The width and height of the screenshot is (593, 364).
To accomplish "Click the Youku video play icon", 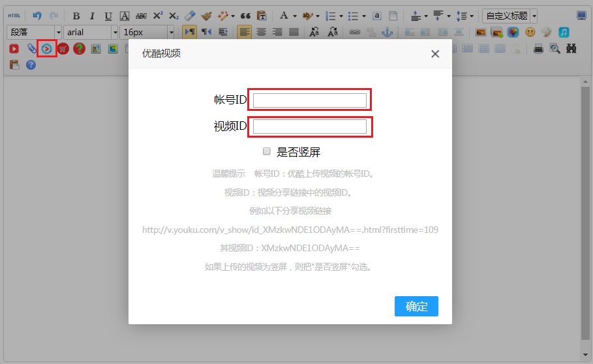I will tap(46, 49).
